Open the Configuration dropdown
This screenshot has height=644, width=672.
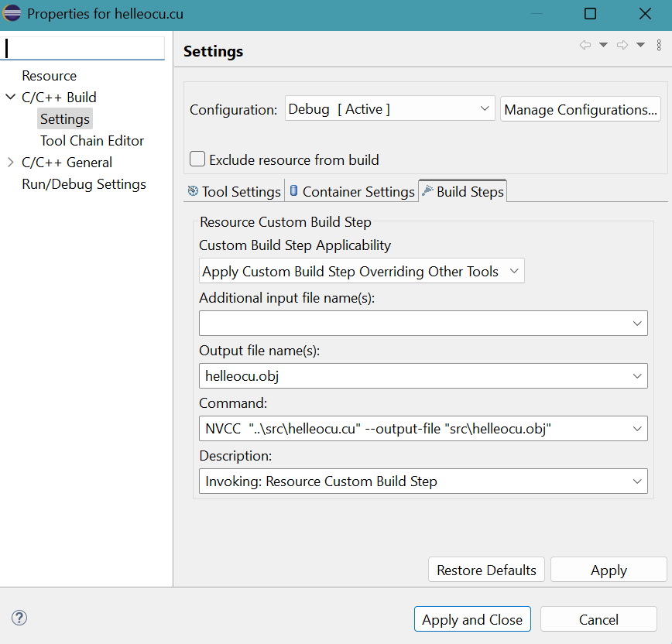click(x=390, y=109)
